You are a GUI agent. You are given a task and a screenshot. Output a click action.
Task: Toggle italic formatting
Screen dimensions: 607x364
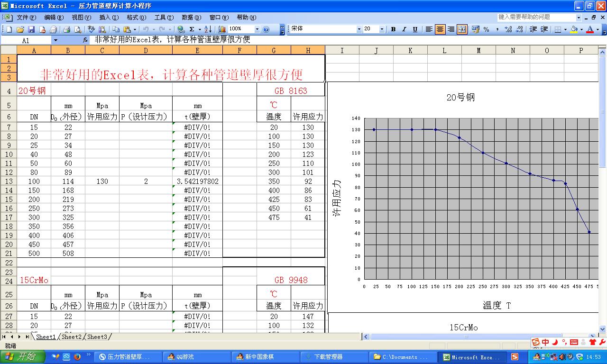404,29
